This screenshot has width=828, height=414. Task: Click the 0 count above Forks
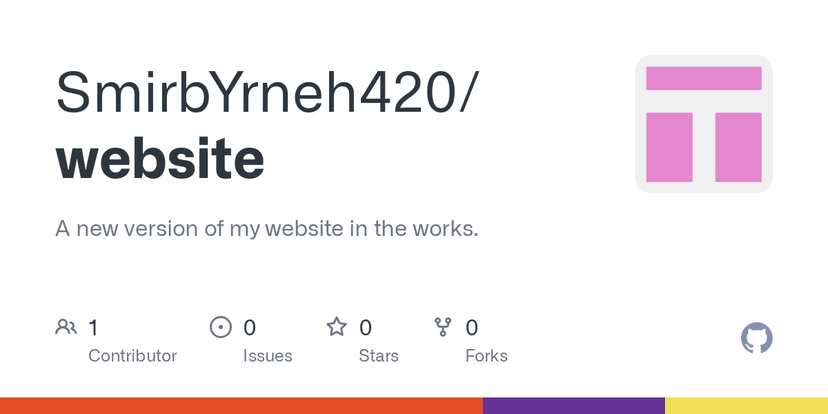pos(472,327)
